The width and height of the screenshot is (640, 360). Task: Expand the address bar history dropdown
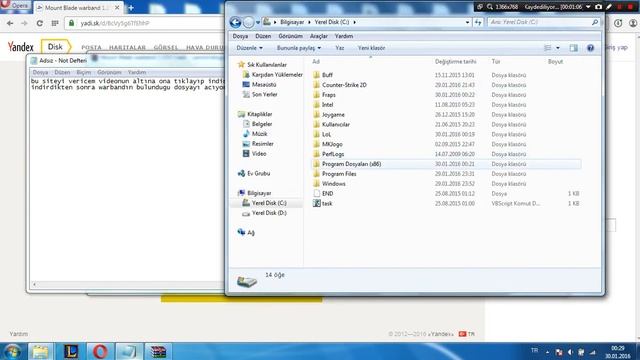click(x=467, y=22)
